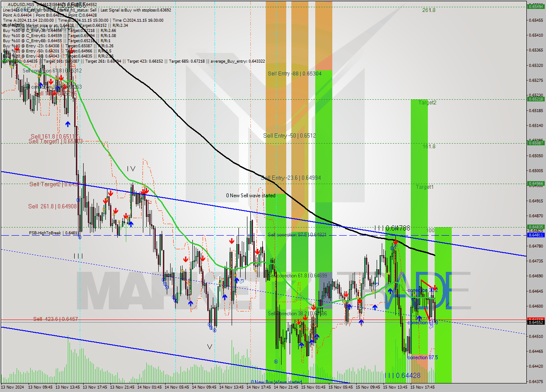Click the 'Sell 261.8 | 0.64908' label
The height and width of the screenshot is (392, 546).
[52, 206]
